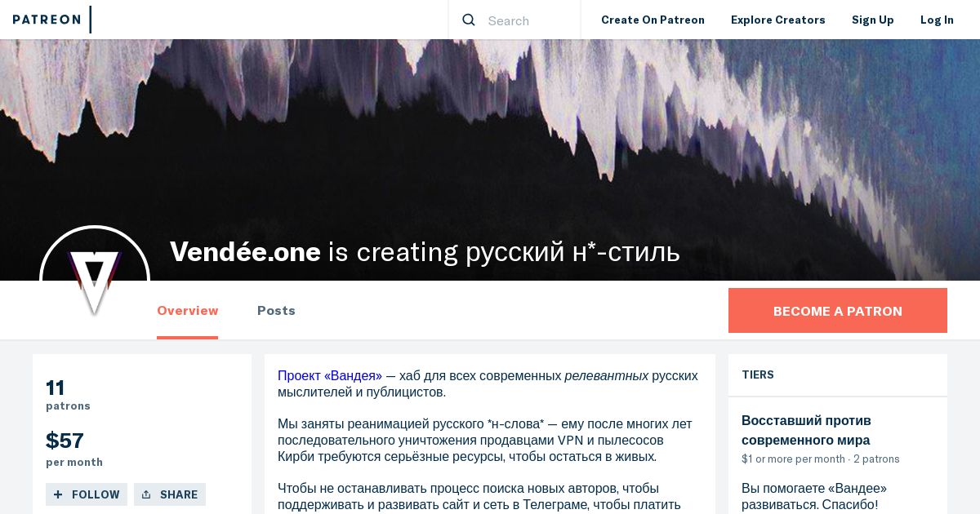Click Become a Patron button
The image size is (980, 514).
(x=838, y=311)
